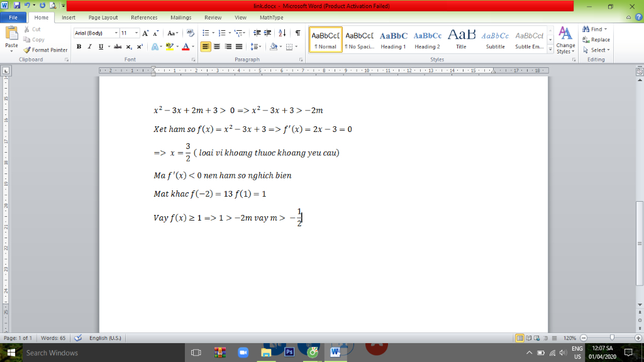Click the Undo icon
Image resolution: width=644 pixels, height=362 pixels.
(27, 6)
